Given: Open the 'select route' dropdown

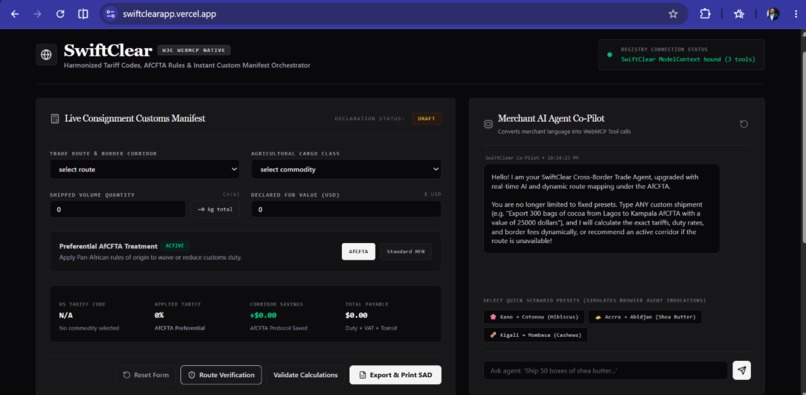Looking at the screenshot, I should [144, 169].
